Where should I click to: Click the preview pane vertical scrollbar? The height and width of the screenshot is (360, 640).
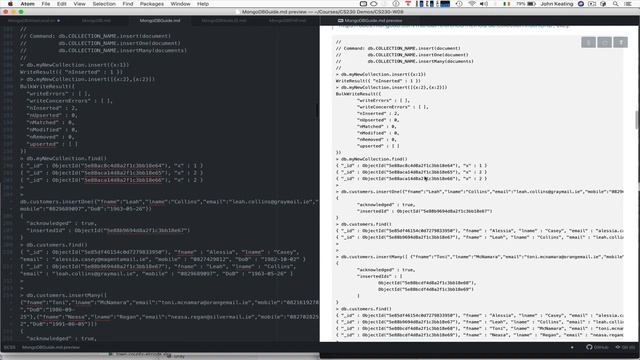[x=637, y=120]
